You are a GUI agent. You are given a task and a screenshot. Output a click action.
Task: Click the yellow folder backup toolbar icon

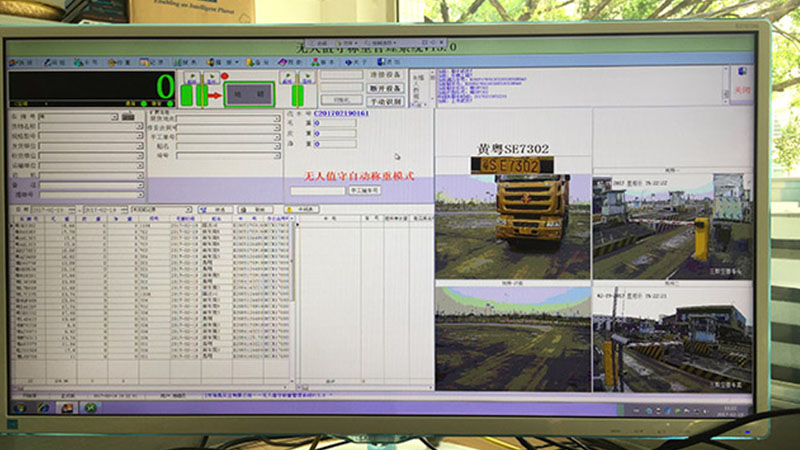(x=250, y=62)
